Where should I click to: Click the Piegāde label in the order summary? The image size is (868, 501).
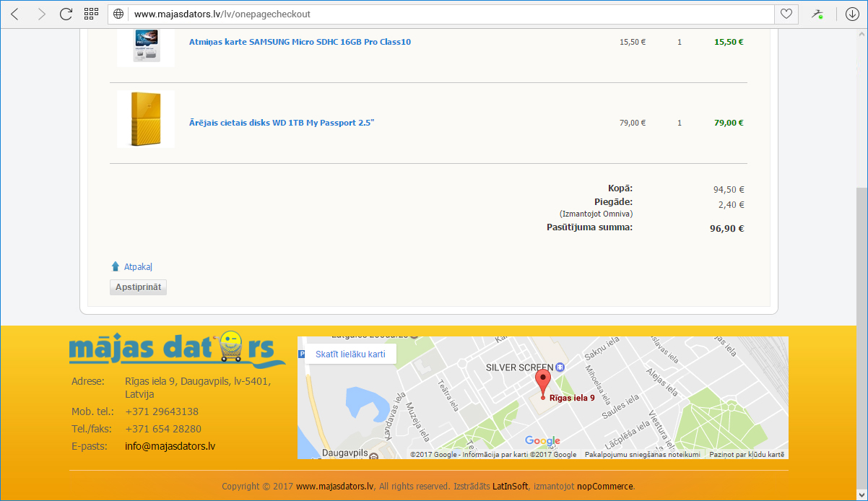(614, 202)
